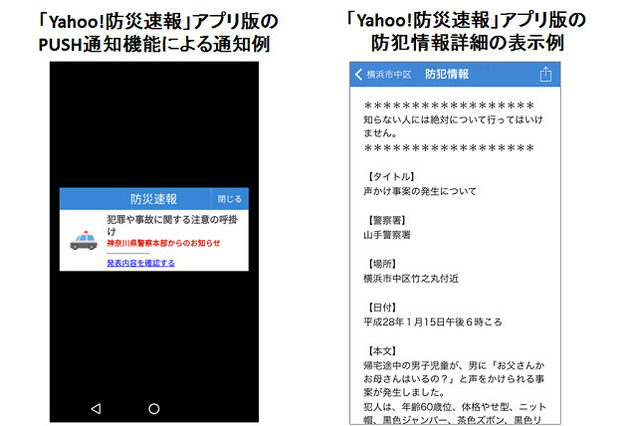Close the 防災速報 popup with 閉じる
640x426 pixels.
coord(229,199)
